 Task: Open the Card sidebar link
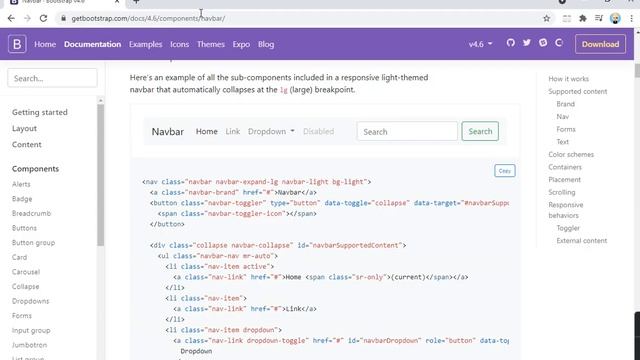19,258
